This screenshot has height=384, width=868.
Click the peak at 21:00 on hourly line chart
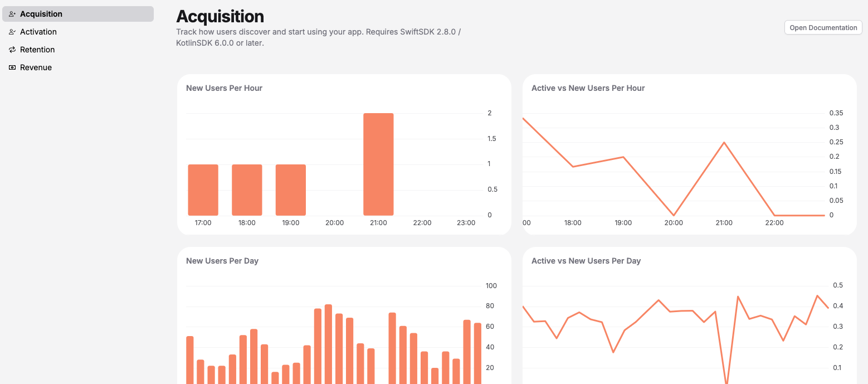point(724,143)
